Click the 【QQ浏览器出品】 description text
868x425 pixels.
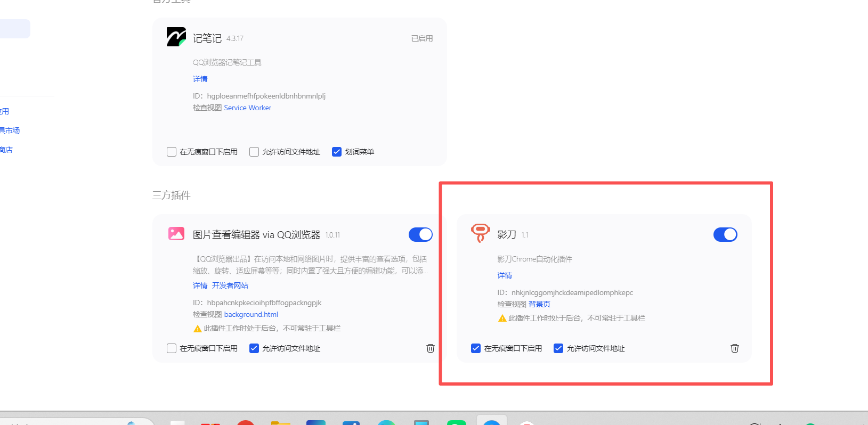point(311,265)
